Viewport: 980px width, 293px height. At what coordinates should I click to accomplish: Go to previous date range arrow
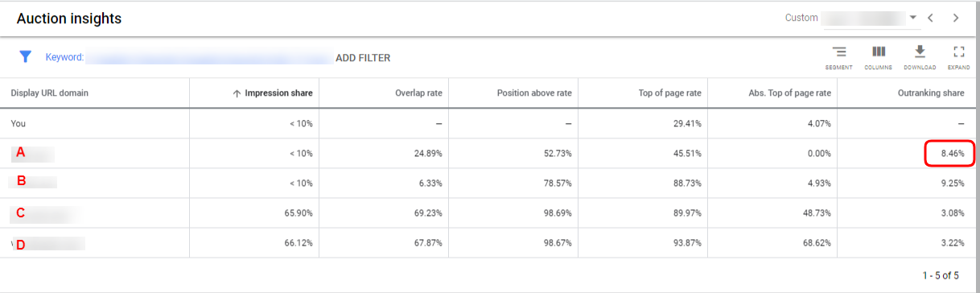pyautogui.click(x=931, y=18)
